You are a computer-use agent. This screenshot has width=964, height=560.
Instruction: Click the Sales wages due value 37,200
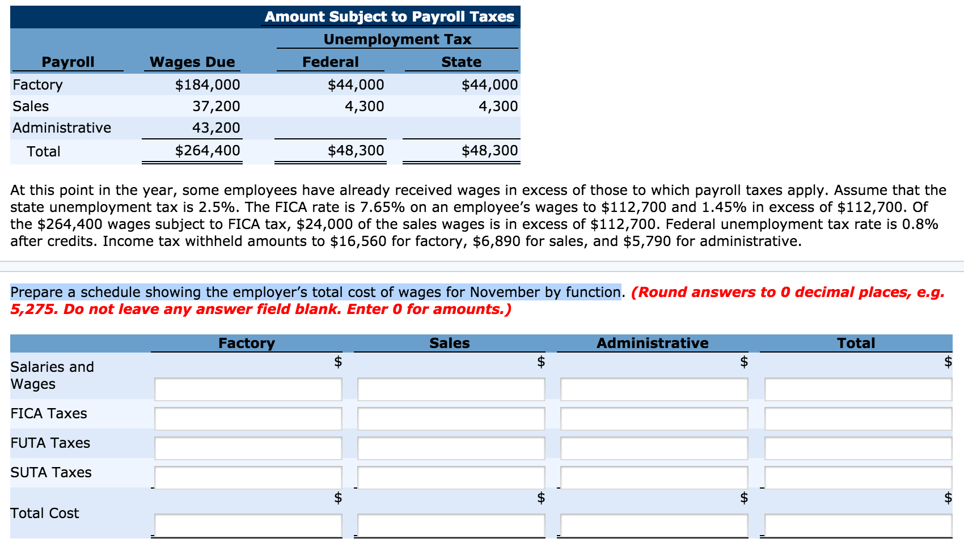pyautogui.click(x=216, y=107)
